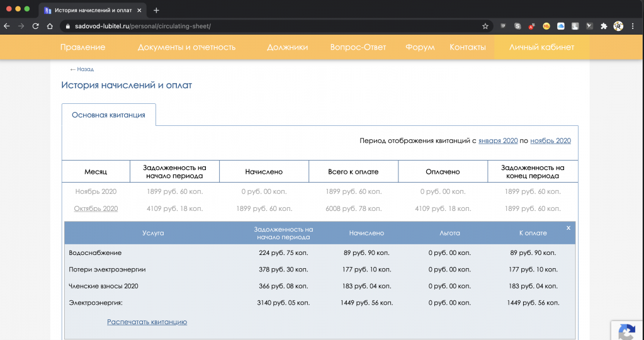Click the 'Назад' back link
The image size is (644, 340).
(x=82, y=69)
